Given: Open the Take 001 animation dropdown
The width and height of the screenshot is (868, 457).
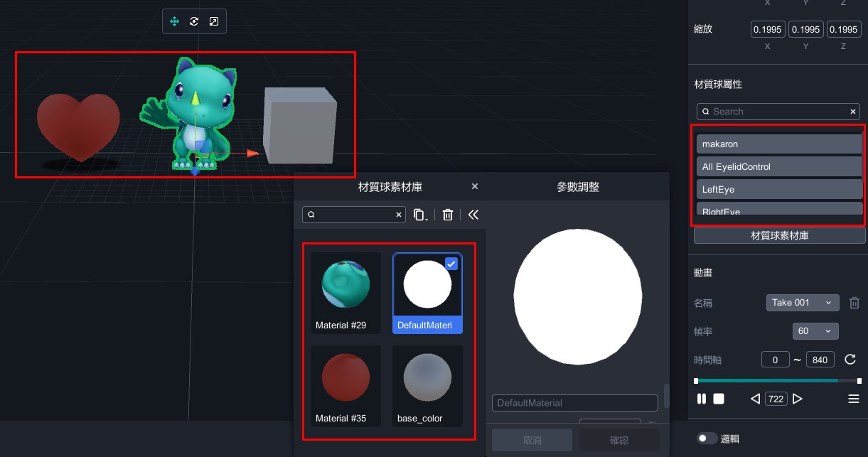Looking at the screenshot, I should (x=803, y=303).
